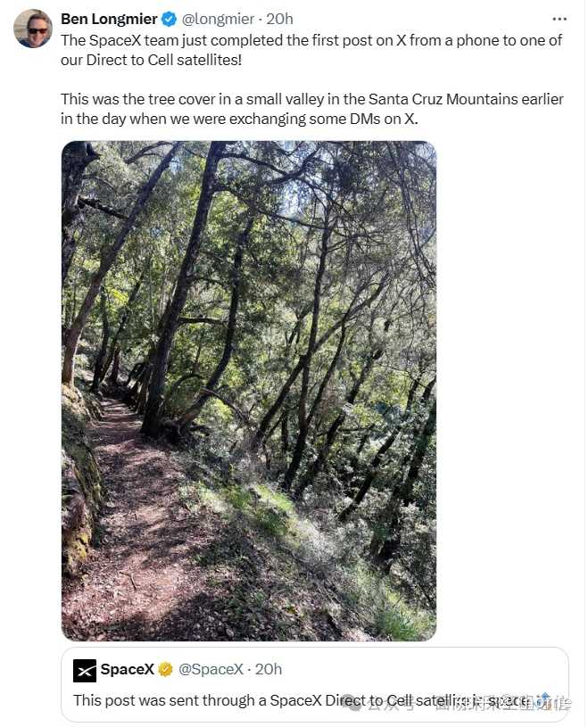Open the forest trail photo attachment
Screen dimensions: 588x727
249,391
